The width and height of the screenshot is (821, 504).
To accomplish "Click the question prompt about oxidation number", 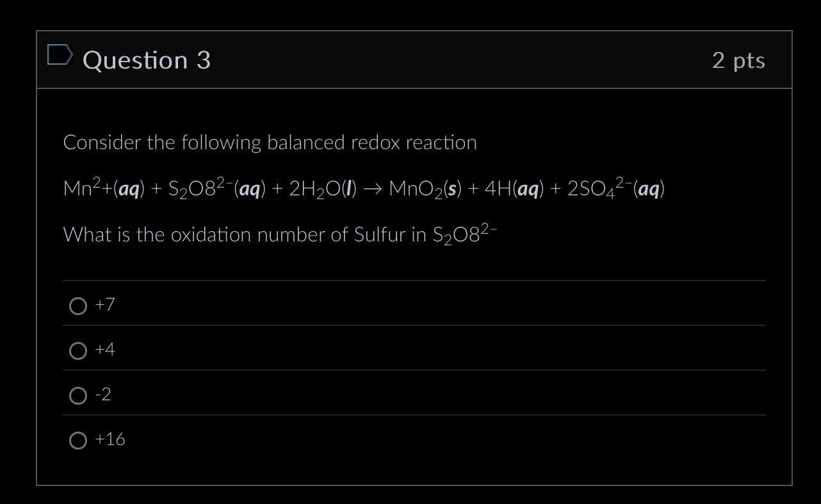I will click(280, 234).
